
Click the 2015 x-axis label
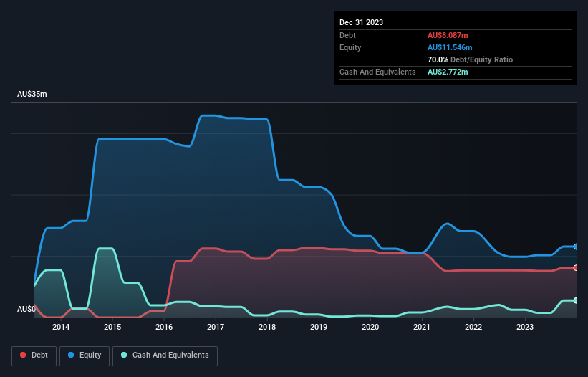click(x=112, y=327)
